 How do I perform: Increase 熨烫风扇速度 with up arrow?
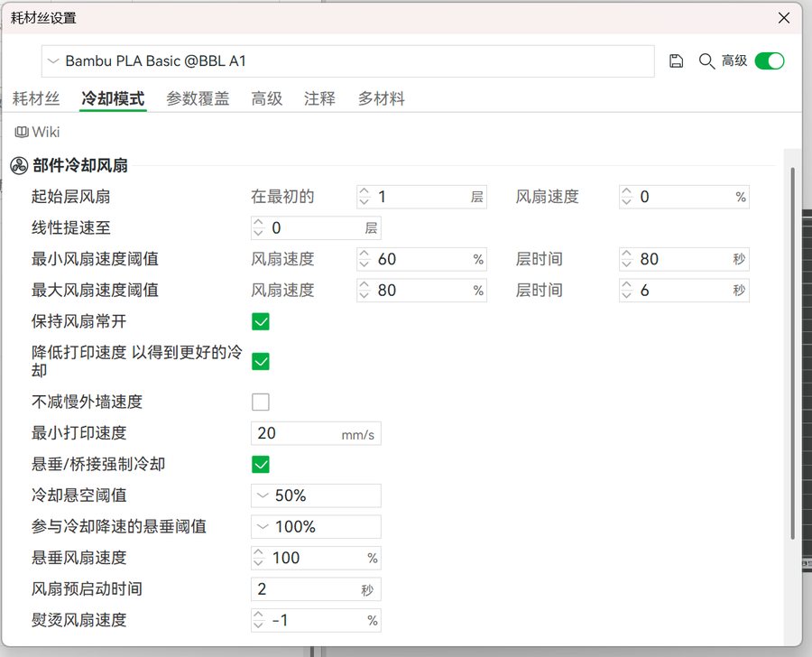point(258,615)
